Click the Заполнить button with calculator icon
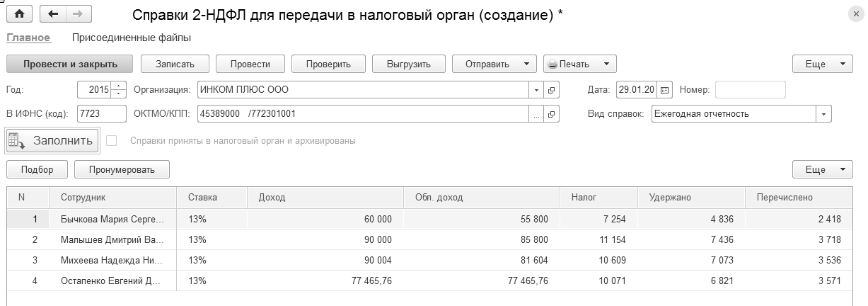868x306 pixels. click(x=52, y=140)
